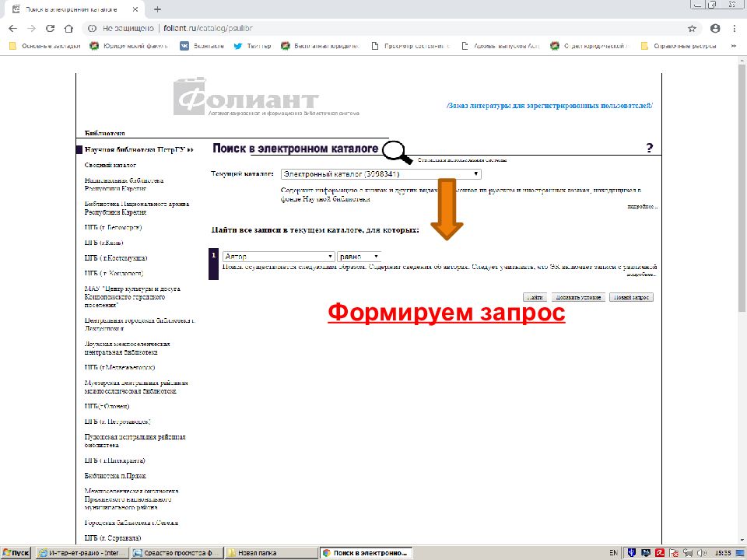
Task: Open the равно condition dropdown
Action: click(x=359, y=256)
